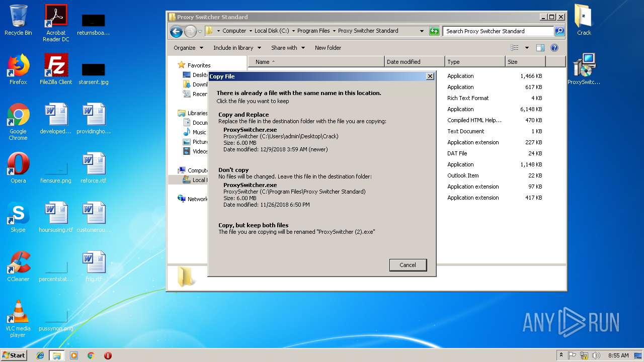Expand Computer breadcrumb arrow
This screenshot has width=644, height=362.
251,31
